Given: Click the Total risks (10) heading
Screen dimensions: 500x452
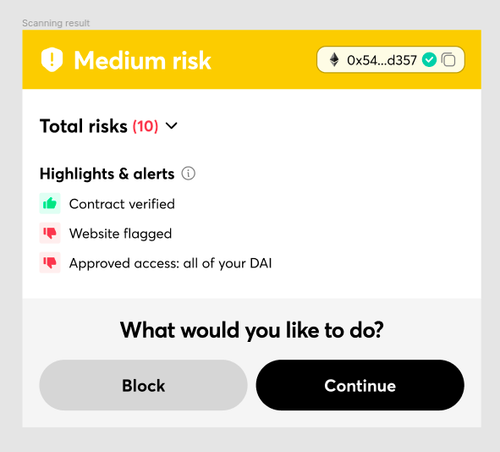Looking at the screenshot, I should pyautogui.click(x=99, y=126).
